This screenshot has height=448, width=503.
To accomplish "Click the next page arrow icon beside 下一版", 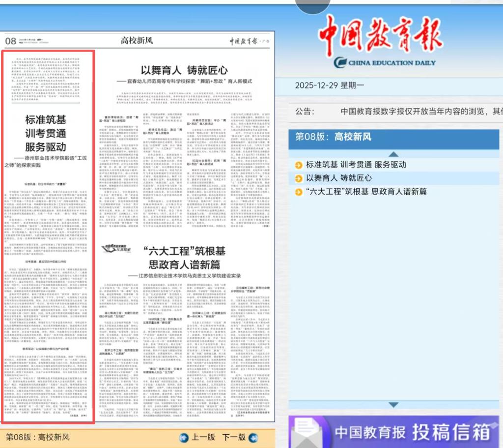I will coord(253,437).
